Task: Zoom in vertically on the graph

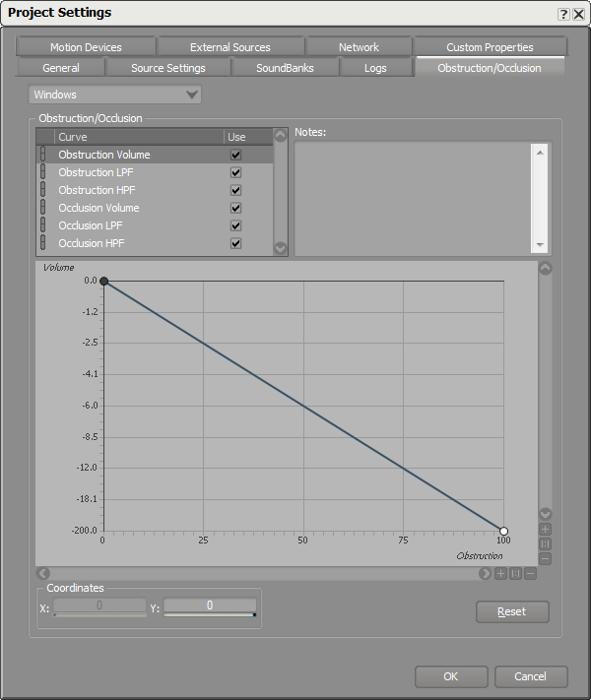Action: pos(545,530)
